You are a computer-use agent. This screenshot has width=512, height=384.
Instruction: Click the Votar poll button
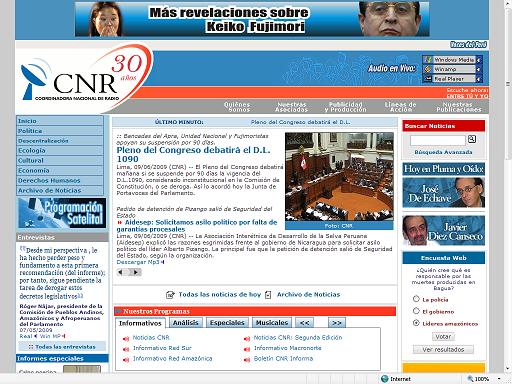tap(443, 337)
